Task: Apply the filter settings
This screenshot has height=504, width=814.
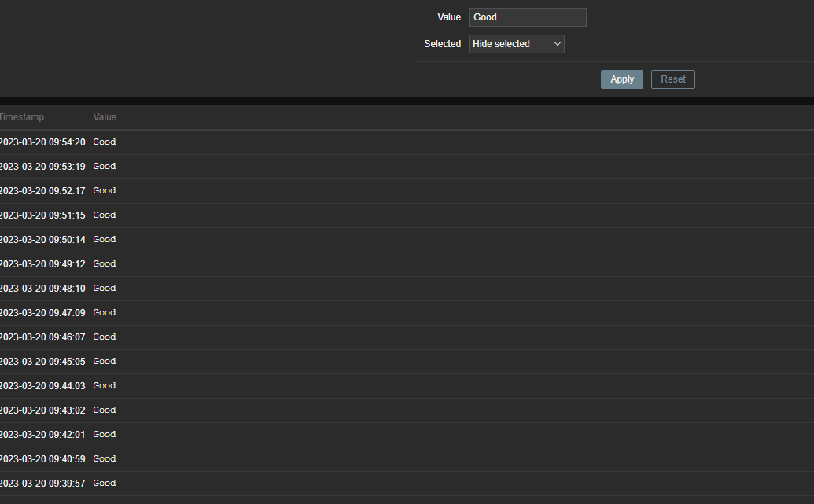Action: (622, 79)
